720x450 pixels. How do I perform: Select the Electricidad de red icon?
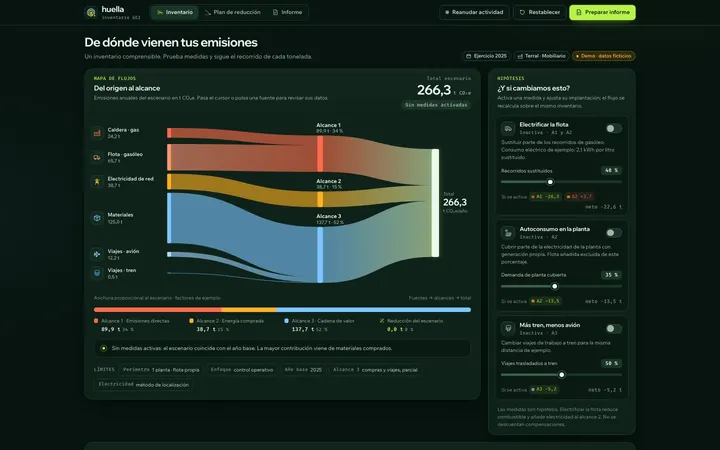point(97,182)
